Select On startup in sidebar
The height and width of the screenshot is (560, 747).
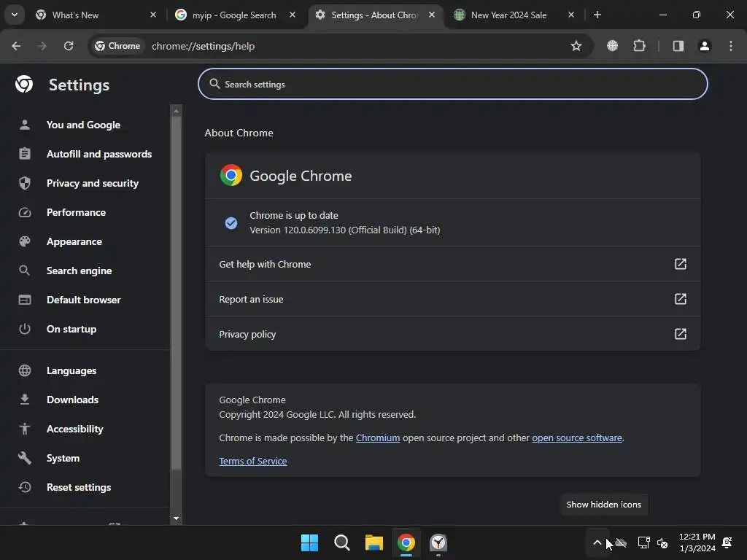coord(71,329)
